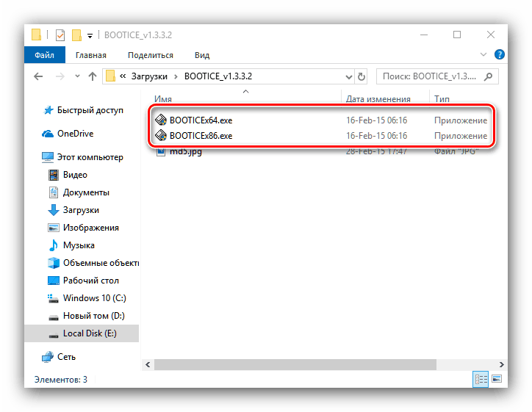
Task: Sort by the Тип column header
Action: pyautogui.click(x=442, y=99)
